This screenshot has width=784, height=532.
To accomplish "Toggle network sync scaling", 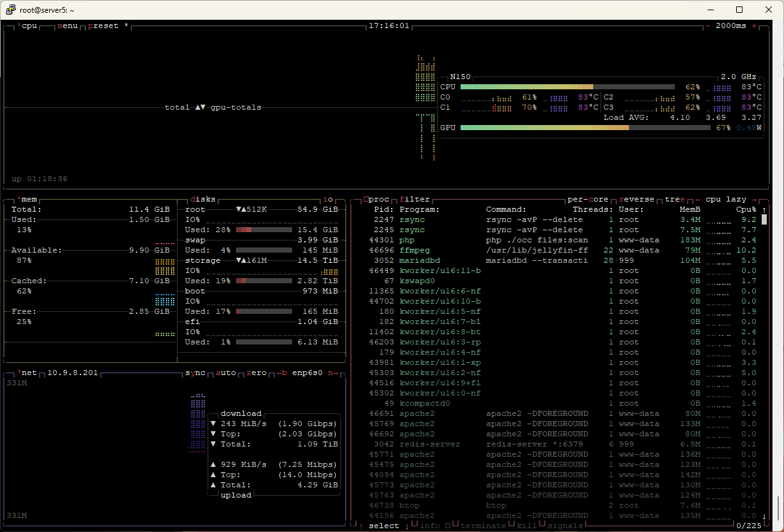I will pos(195,373).
